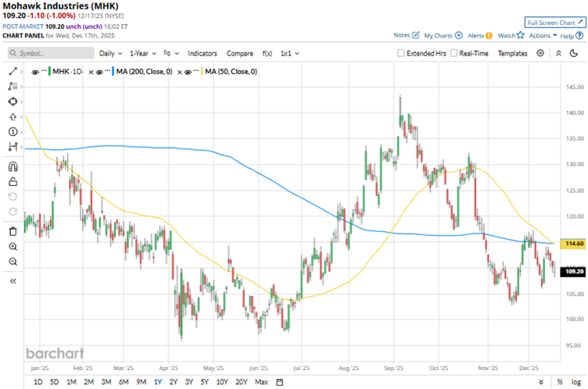Click the MA 50 yellow color swatch

click(202, 72)
